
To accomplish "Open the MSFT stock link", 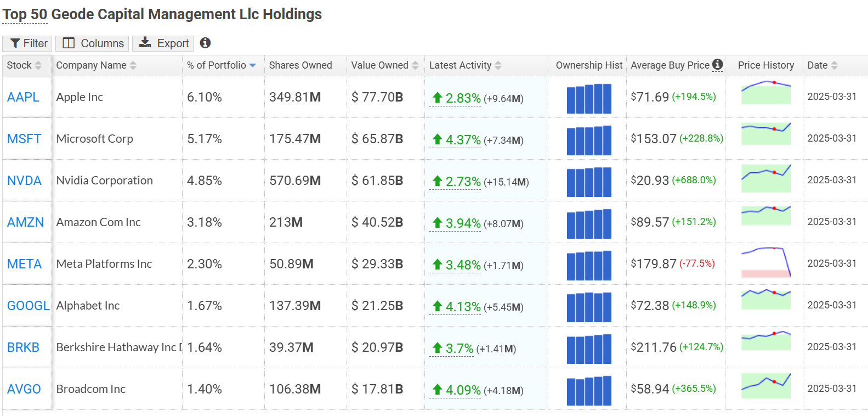I will point(24,139).
